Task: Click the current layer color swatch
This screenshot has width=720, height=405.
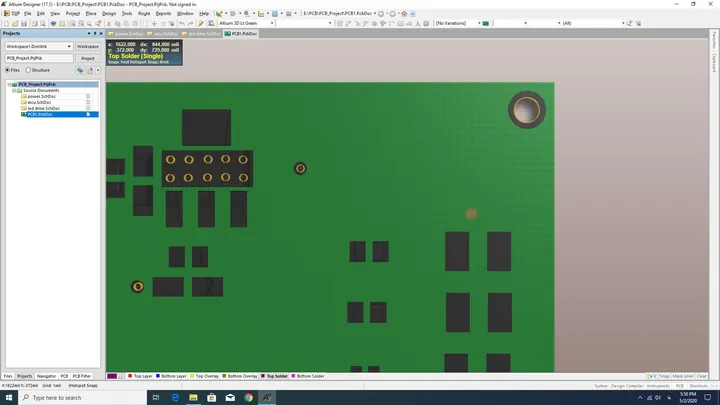Action: 112,376
